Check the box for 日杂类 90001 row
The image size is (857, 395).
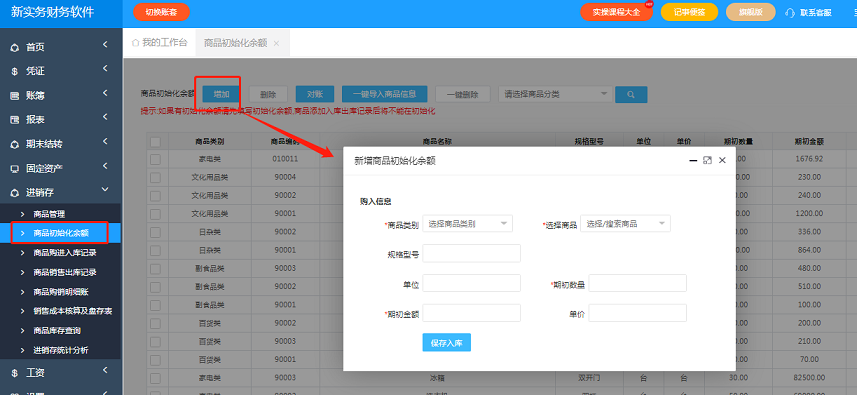(x=155, y=250)
